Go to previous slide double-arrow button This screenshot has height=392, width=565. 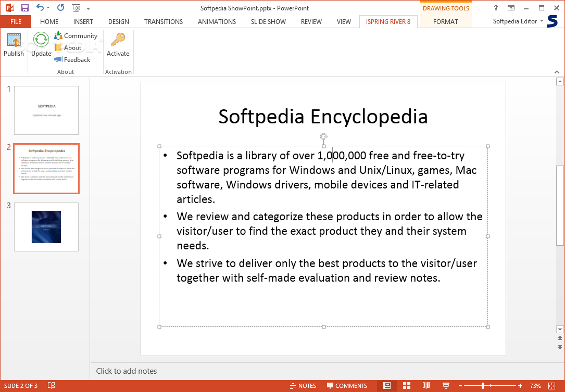coord(560,338)
